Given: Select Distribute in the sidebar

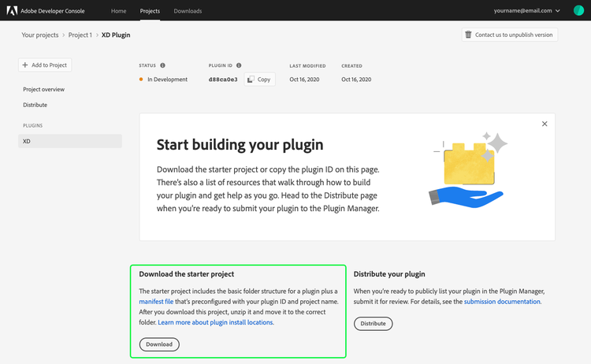Looking at the screenshot, I should click(35, 105).
